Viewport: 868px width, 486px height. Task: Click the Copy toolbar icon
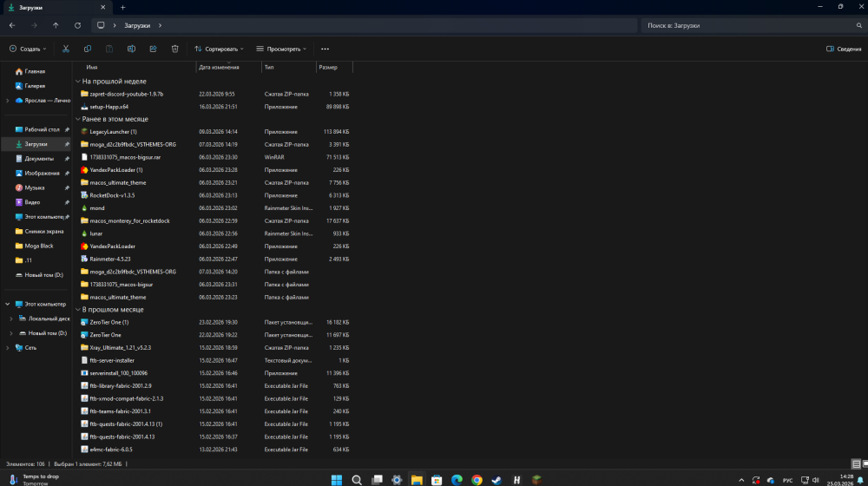click(88, 49)
